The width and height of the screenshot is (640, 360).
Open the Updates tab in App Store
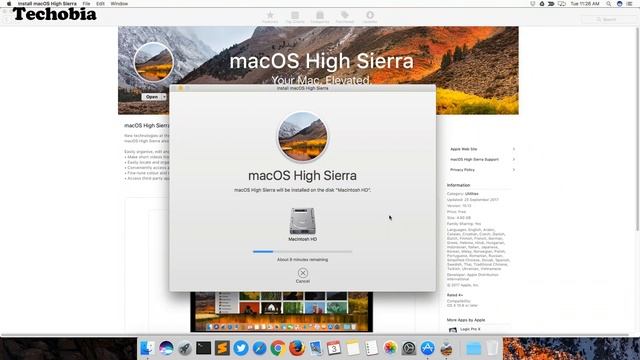(370, 17)
